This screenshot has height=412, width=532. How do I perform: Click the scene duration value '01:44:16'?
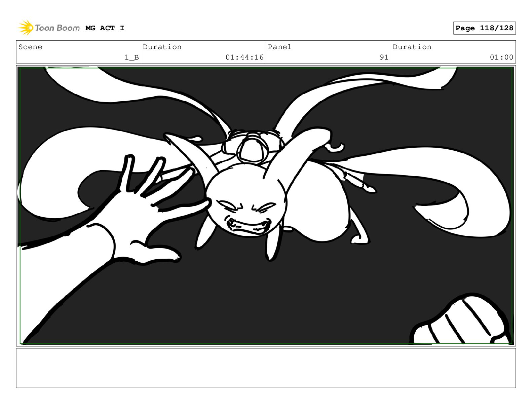(x=245, y=58)
